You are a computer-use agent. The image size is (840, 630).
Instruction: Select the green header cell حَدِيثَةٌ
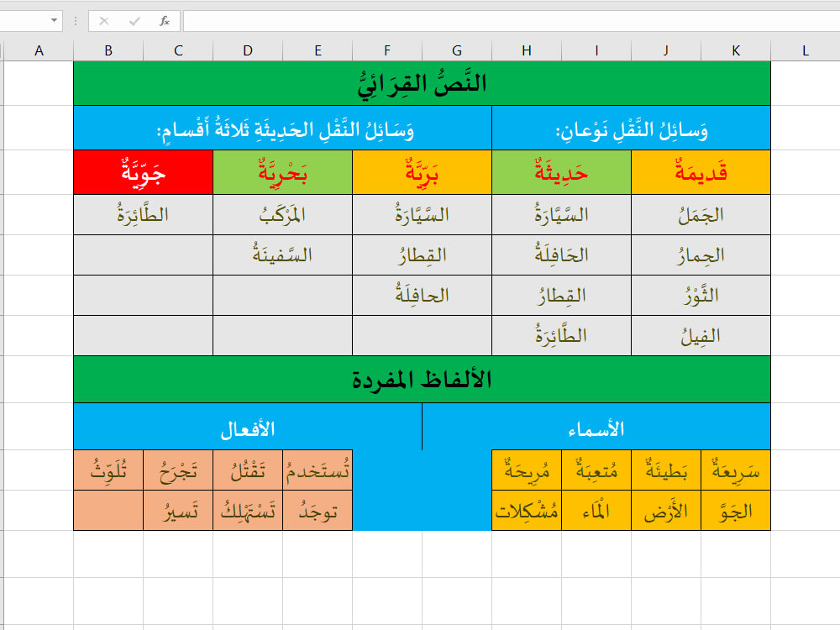(x=561, y=172)
